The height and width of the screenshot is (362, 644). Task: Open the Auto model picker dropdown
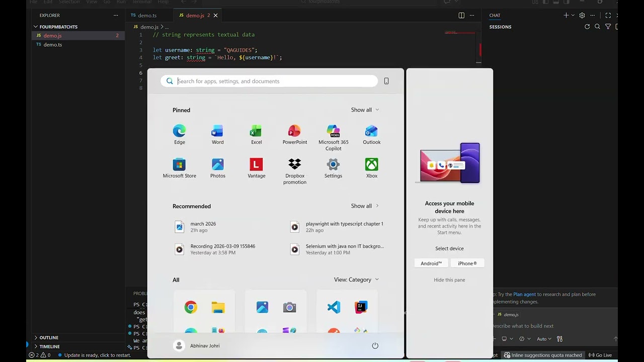pyautogui.click(x=544, y=339)
